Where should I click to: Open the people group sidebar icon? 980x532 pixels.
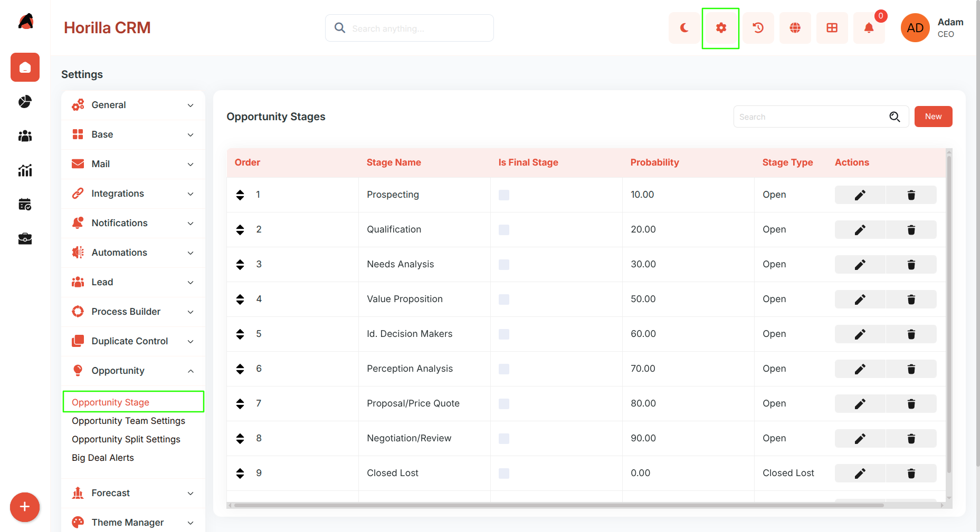[x=25, y=136]
